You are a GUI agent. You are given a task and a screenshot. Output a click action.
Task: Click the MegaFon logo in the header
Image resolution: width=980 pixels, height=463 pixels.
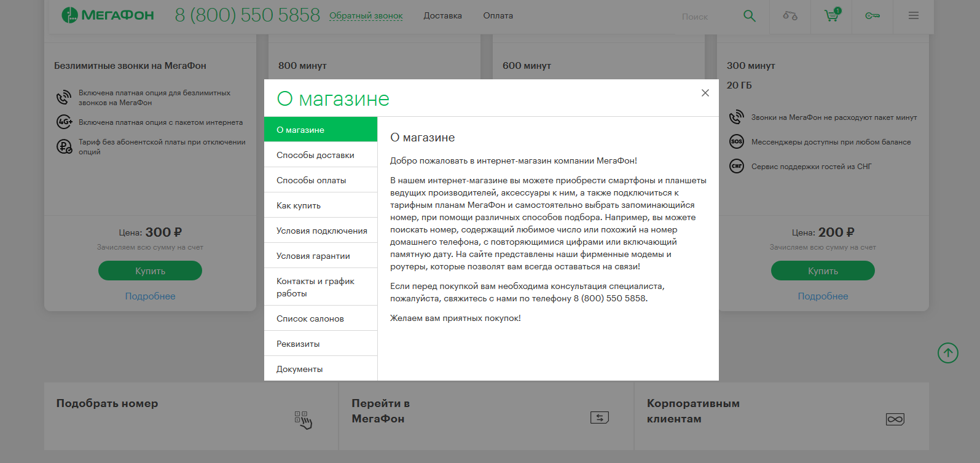(108, 15)
